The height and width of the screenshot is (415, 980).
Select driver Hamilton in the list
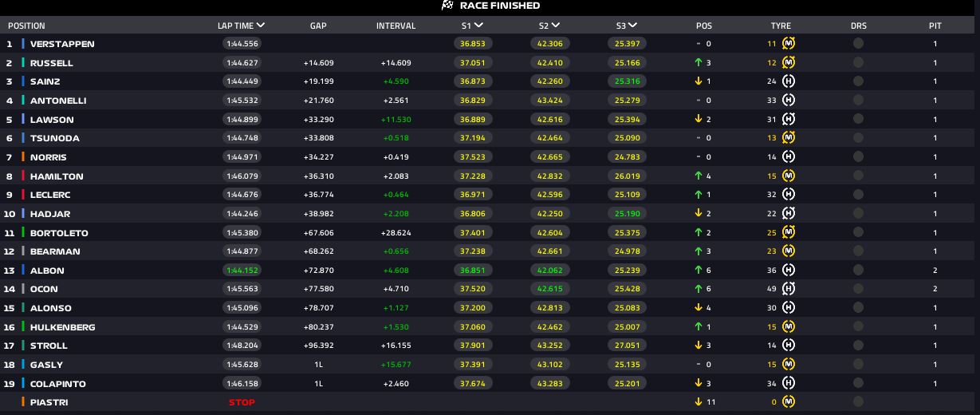57,176
